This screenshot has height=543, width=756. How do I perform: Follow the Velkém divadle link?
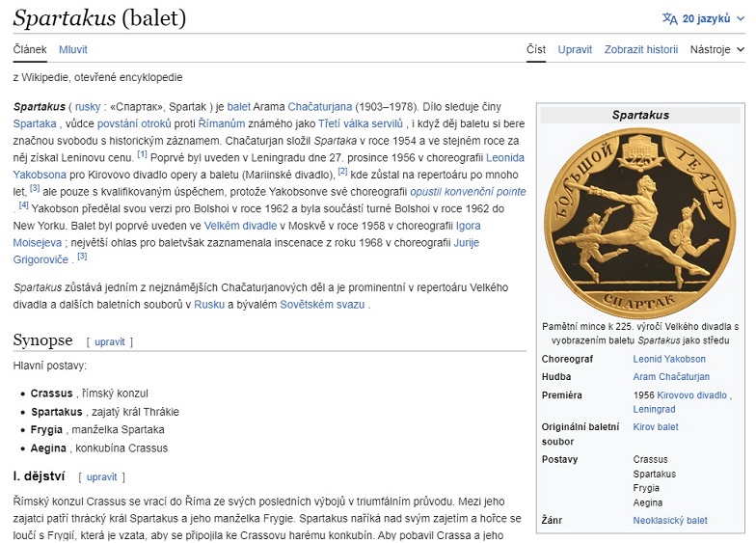pos(240,226)
